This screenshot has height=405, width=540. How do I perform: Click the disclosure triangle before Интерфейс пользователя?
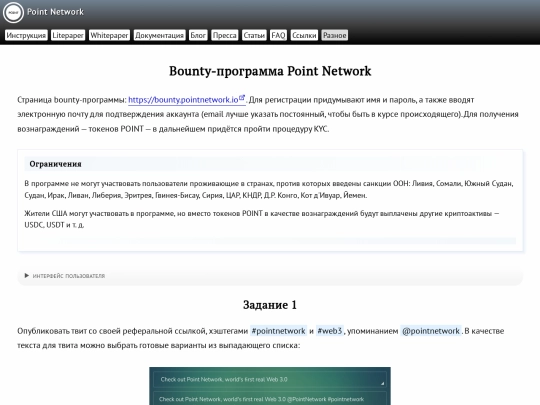pyautogui.click(x=27, y=276)
